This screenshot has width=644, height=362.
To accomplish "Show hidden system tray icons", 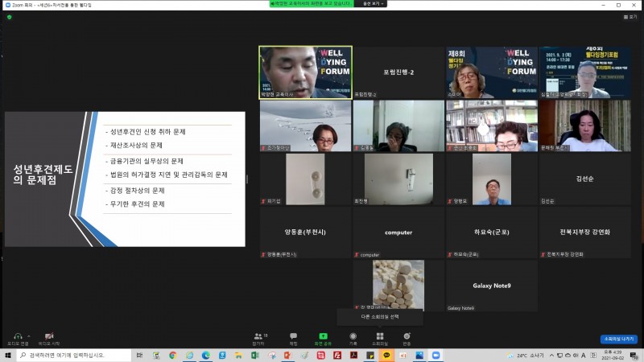I will pyautogui.click(x=512, y=355).
